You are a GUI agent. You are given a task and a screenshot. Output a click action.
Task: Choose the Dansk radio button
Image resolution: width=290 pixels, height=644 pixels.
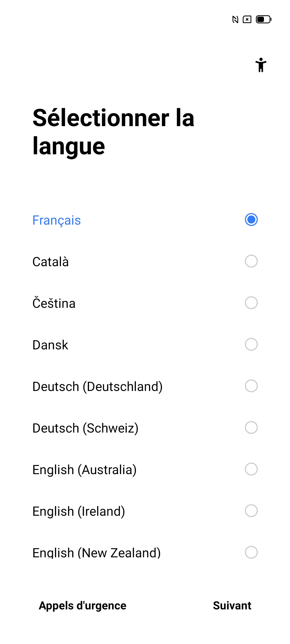tap(251, 345)
